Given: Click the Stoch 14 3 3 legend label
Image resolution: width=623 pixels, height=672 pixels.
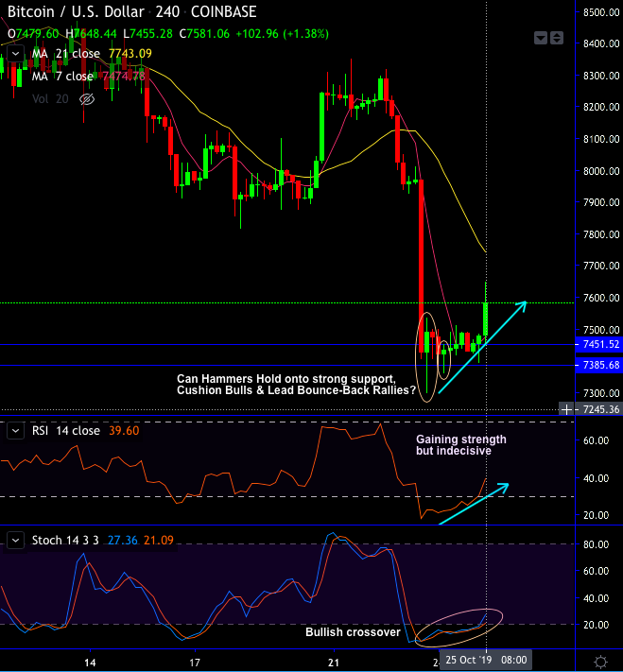Looking at the screenshot, I should click(65, 540).
